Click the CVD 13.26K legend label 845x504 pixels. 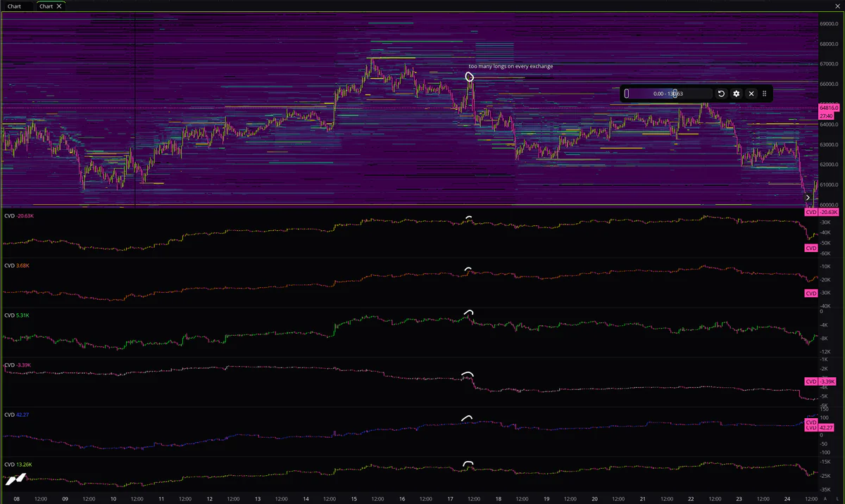[x=18, y=465]
